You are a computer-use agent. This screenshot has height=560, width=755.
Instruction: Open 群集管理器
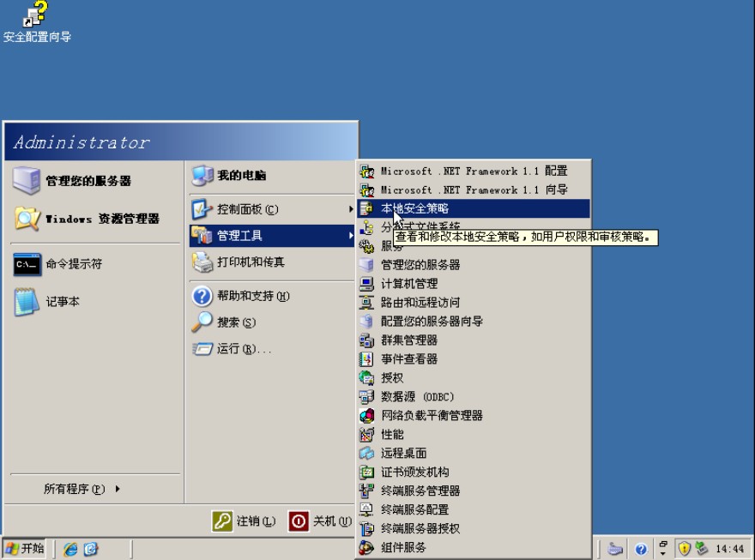474,340
